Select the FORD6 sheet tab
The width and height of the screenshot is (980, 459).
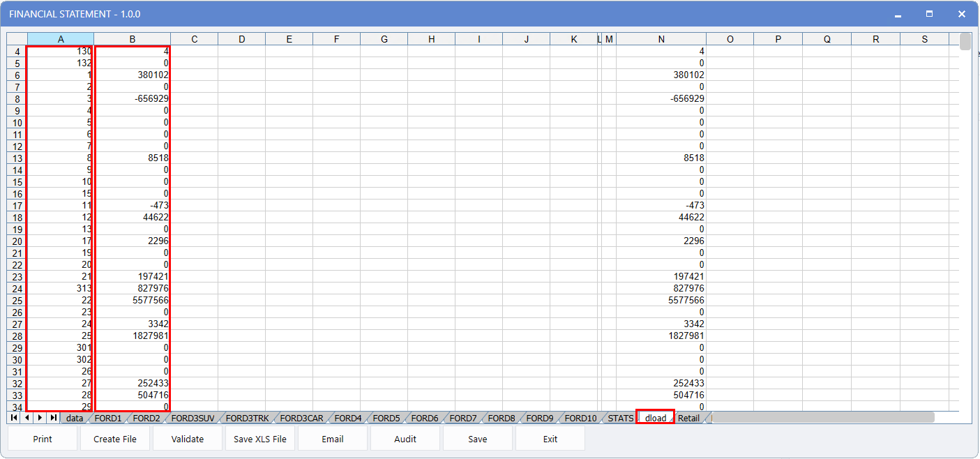coord(425,419)
